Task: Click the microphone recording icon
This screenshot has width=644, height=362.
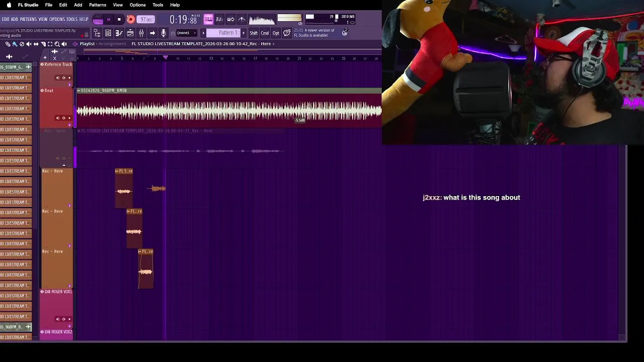Action: pos(164,33)
